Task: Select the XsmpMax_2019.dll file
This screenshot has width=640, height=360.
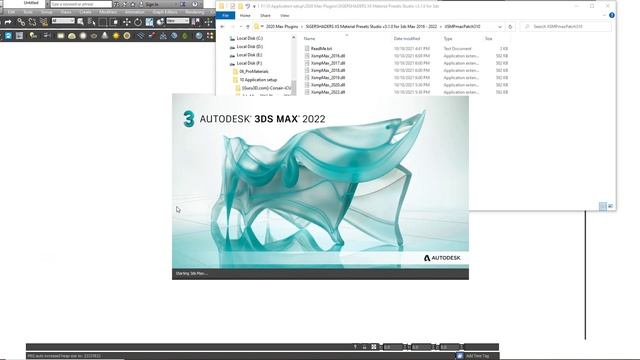Action: tap(328, 78)
